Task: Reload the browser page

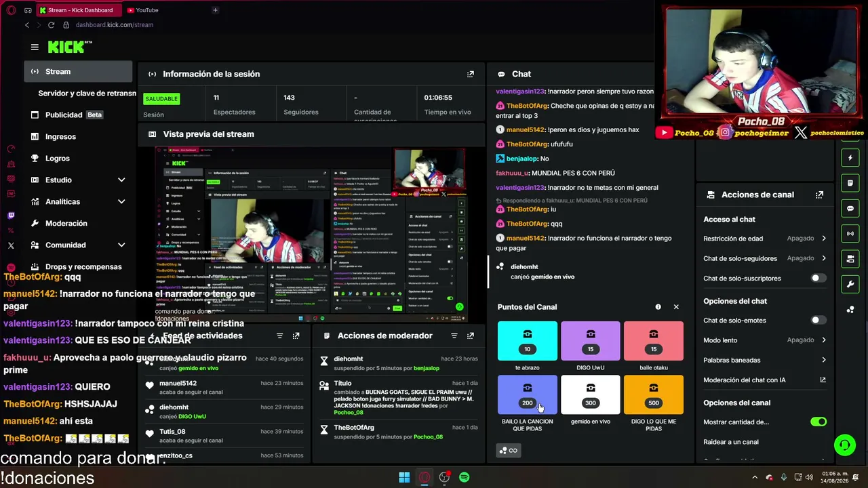Action: click(51, 25)
